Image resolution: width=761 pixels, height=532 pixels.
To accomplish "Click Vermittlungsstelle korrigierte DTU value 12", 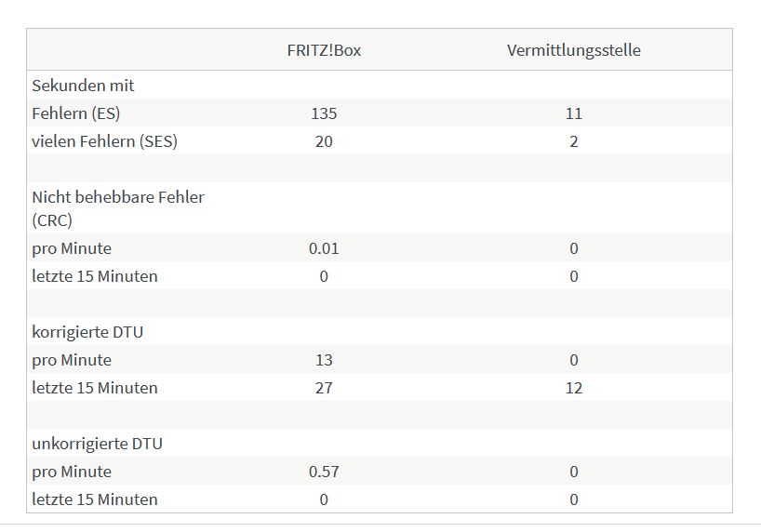I will click(x=574, y=388).
